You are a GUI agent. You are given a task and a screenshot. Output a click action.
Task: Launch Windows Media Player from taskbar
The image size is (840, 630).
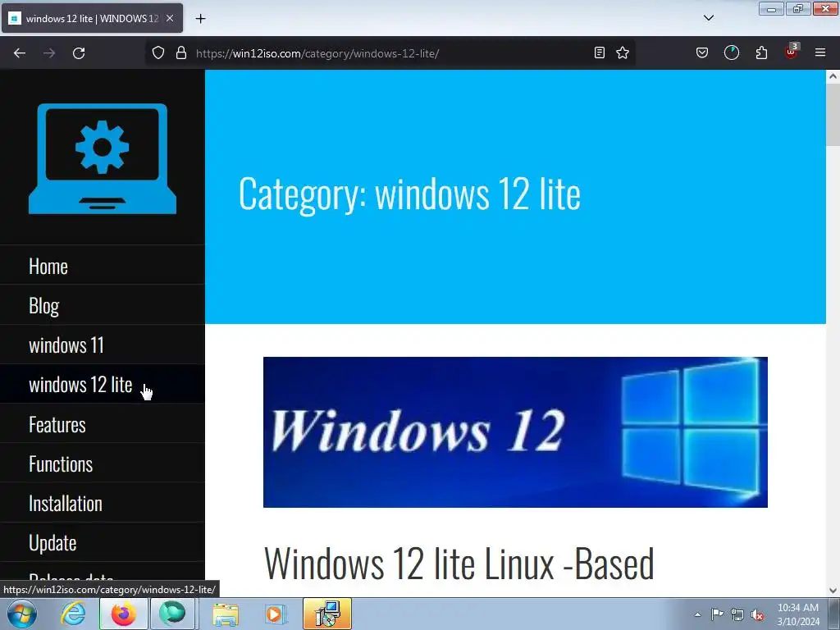[276, 614]
